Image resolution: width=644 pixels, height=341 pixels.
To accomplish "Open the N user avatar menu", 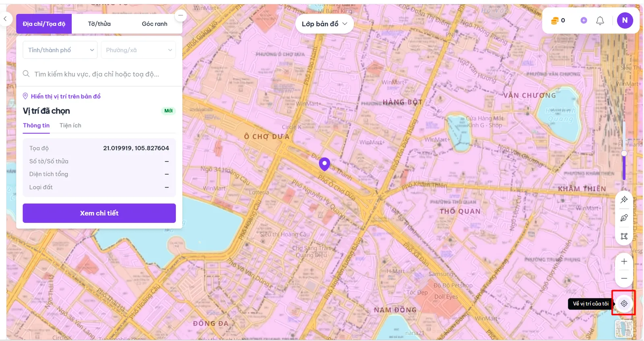I will point(625,20).
